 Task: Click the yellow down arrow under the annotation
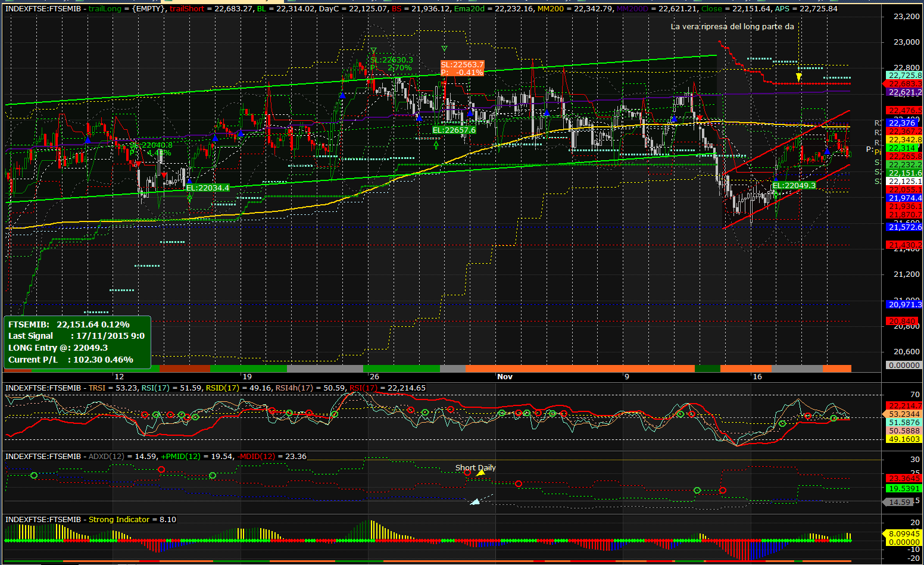[x=798, y=77]
